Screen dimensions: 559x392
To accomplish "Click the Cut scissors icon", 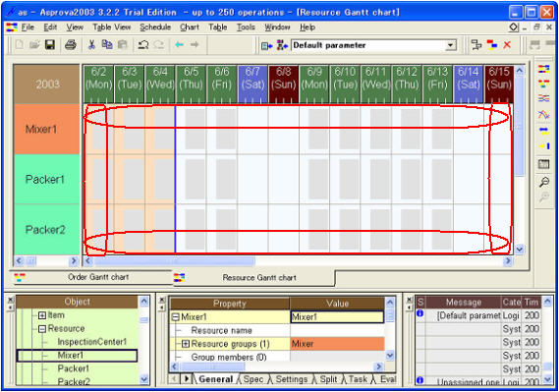I will [91, 45].
